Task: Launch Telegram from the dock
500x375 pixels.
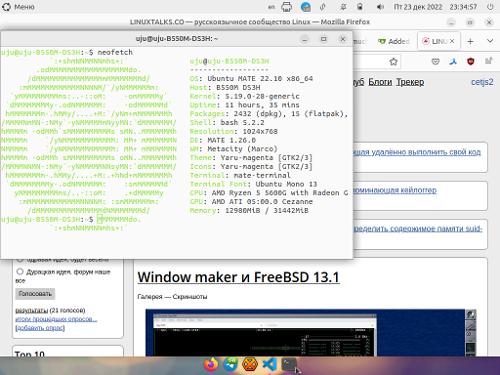Action: click(x=230, y=364)
